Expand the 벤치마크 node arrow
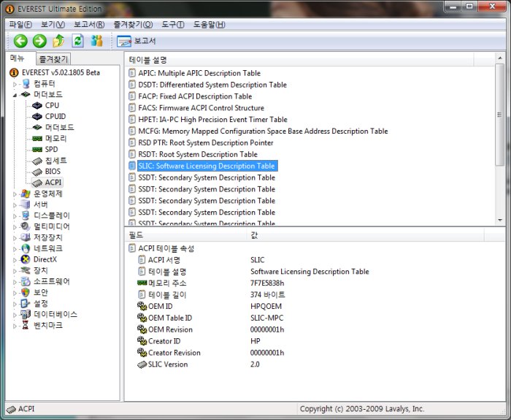 tap(15, 326)
